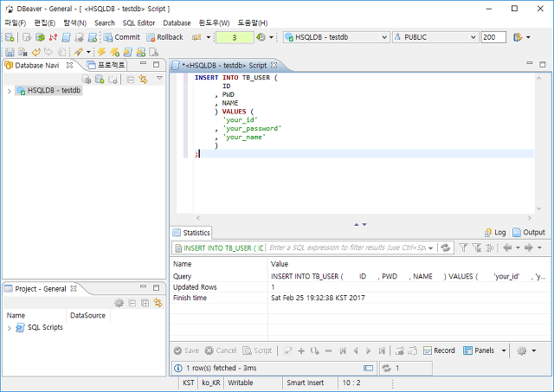Click the back arrow in results filter bar

[x=507, y=247]
